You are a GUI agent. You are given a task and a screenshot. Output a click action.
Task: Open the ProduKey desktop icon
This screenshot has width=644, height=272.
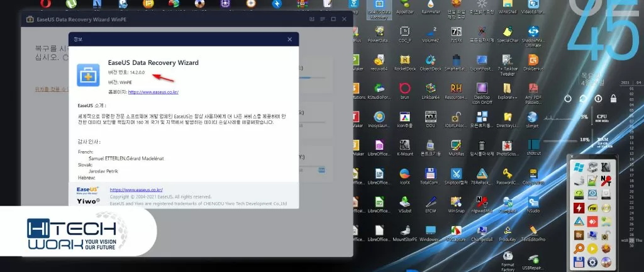click(x=508, y=233)
